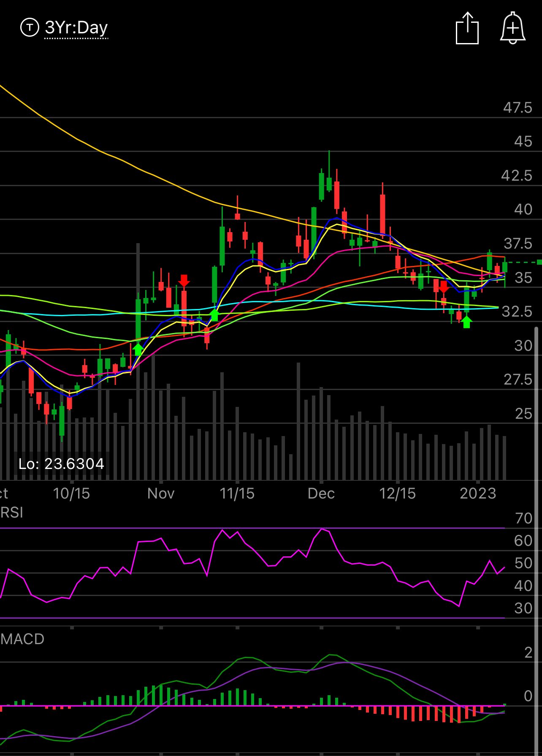Tap the Nov date axis label
The height and width of the screenshot is (756, 542).
coord(161,493)
